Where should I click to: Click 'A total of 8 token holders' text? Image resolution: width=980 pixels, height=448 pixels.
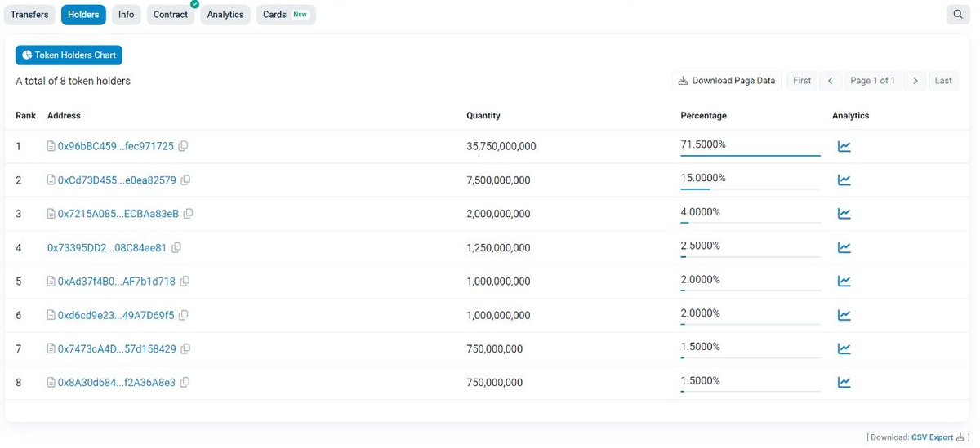(73, 81)
